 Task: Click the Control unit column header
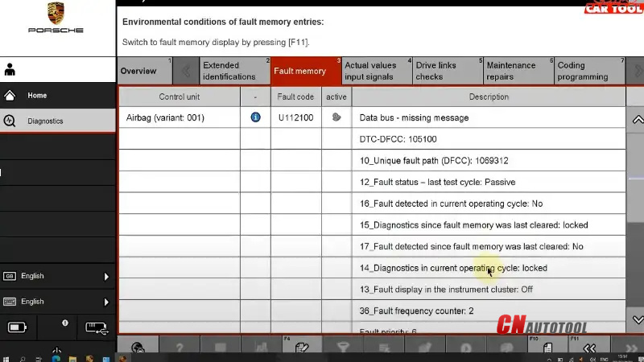tap(180, 97)
